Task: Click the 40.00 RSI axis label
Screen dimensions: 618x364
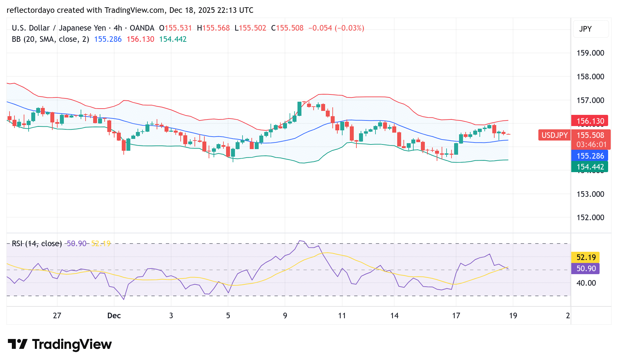Action: coord(586,283)
